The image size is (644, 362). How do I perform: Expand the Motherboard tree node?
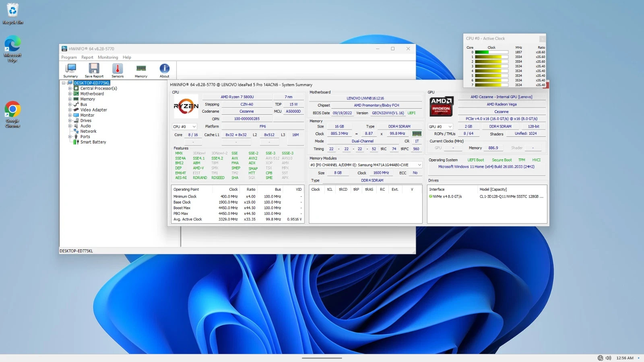click(x=70, y=94)
